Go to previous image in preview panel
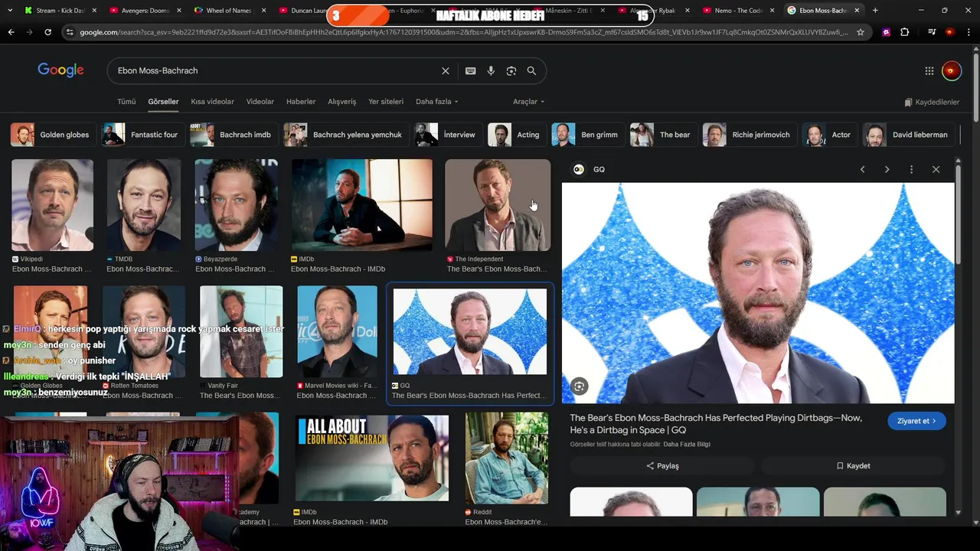The image size is (980, 551). click(862, 169)
